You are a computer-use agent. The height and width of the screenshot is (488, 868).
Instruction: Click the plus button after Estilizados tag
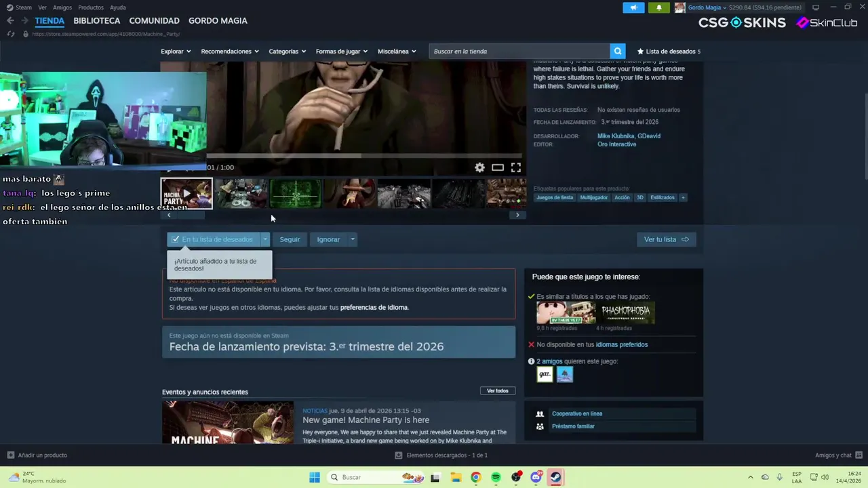coord(683,198)
